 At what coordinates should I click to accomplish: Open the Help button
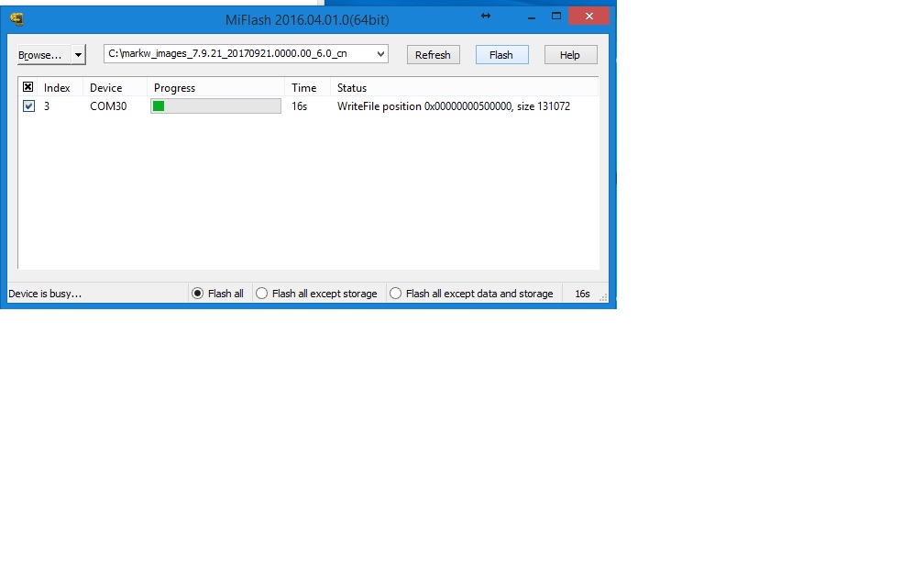[x=570, y=55]
